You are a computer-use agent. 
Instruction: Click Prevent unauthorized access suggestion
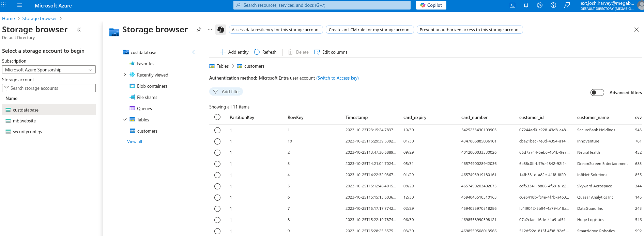(470, 30)
